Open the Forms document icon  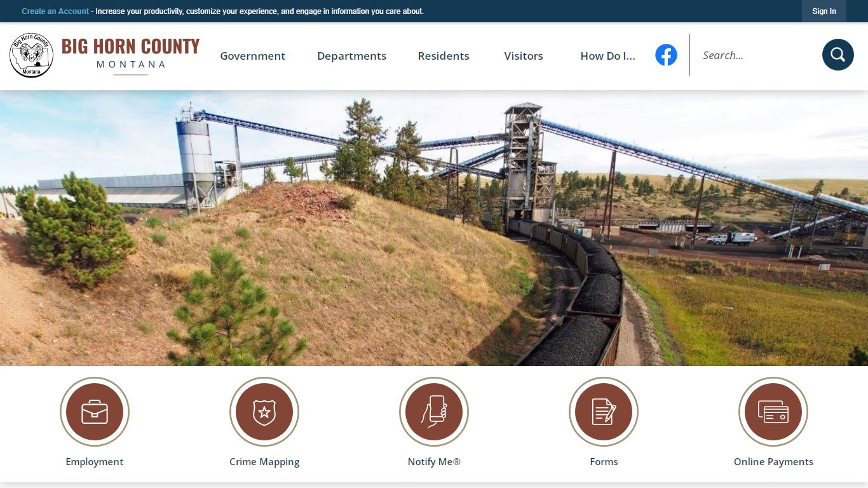604,412
